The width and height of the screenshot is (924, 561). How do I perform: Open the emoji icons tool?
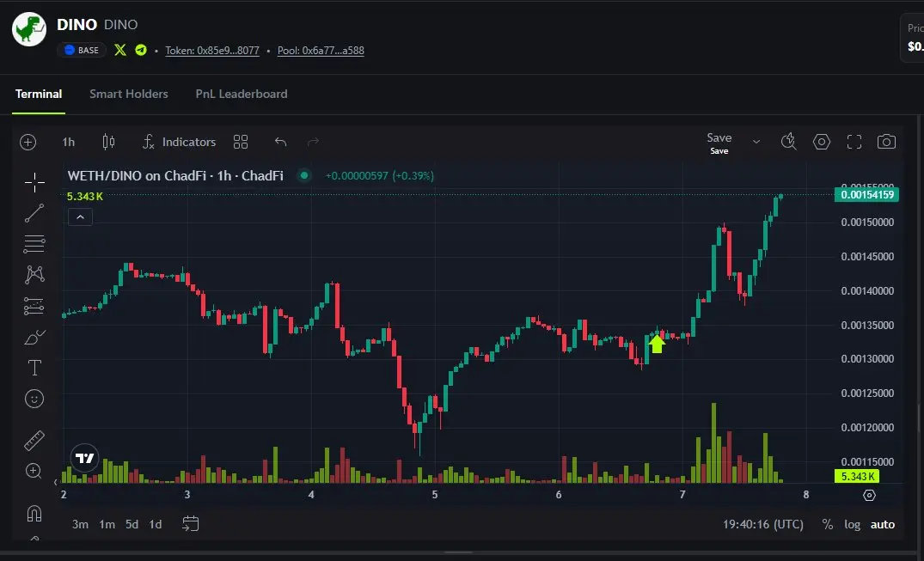[34, 399]
